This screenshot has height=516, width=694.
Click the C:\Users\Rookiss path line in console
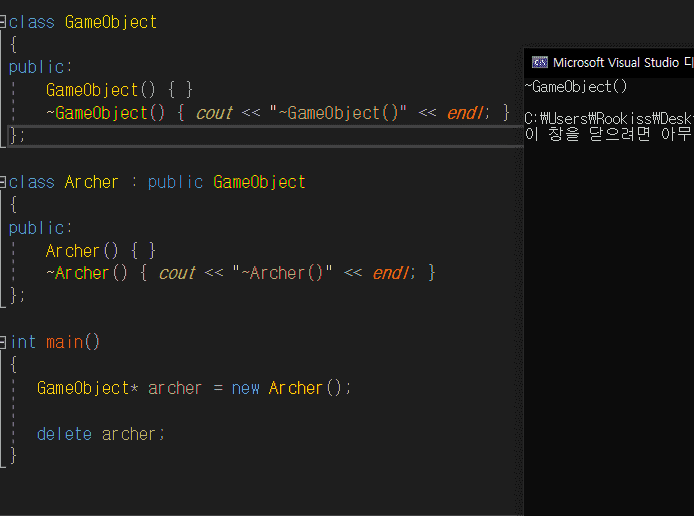609,118
